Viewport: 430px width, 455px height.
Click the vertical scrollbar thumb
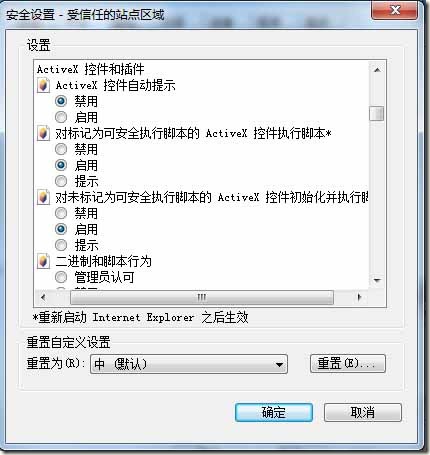tap(377, 113)
